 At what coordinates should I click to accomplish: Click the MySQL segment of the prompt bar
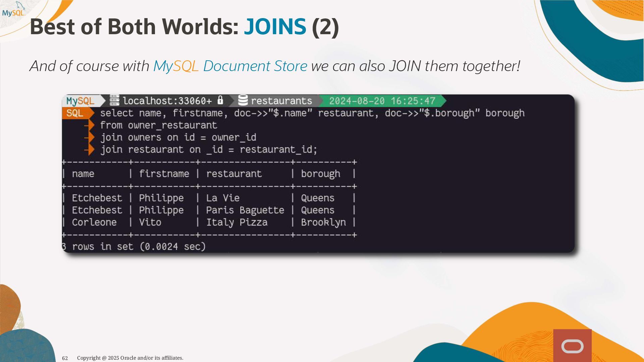coord(80,101)
